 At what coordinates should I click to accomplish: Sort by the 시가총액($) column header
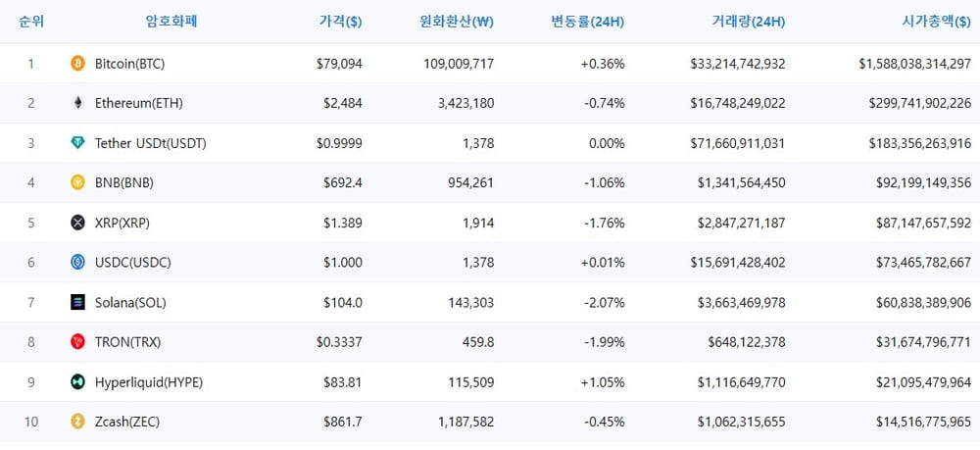point(936,22)
